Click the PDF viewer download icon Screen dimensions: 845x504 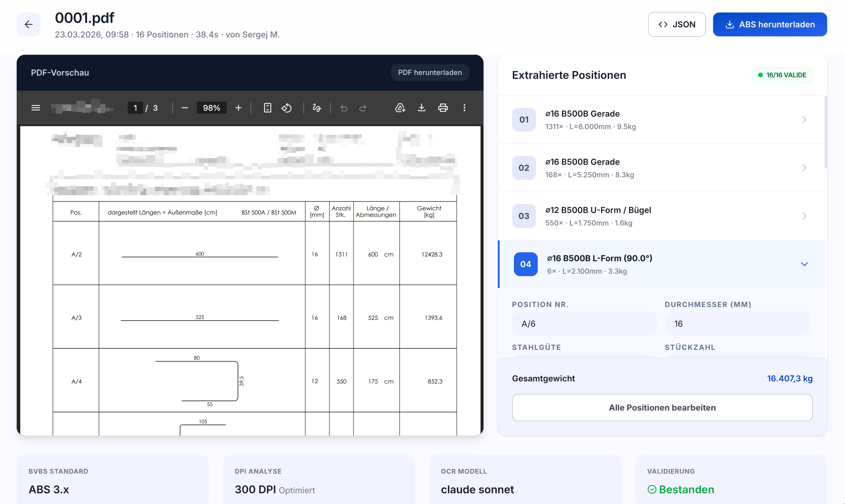tap(421, 108)
